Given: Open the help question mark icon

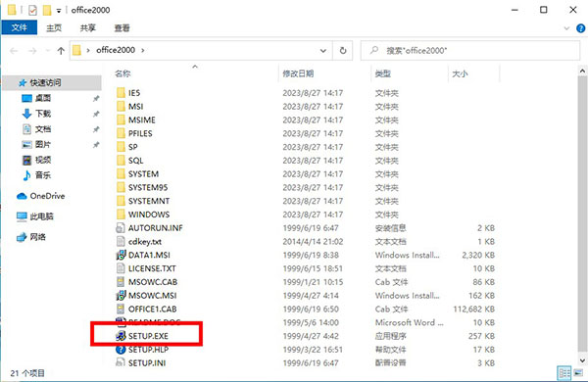Looking at the screenshot, I should click(580, 28).
